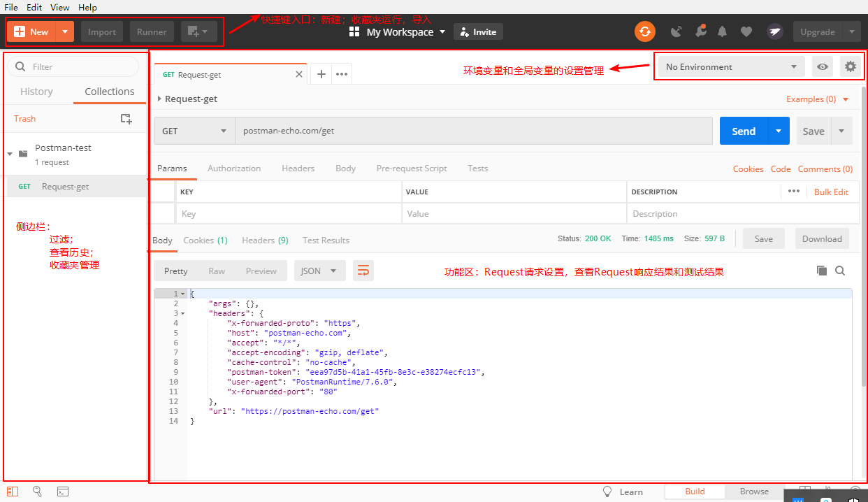This screenshot has width=868, height=502.
Task: Close the Request-get tab with X
Action: [x=300, y=74]
